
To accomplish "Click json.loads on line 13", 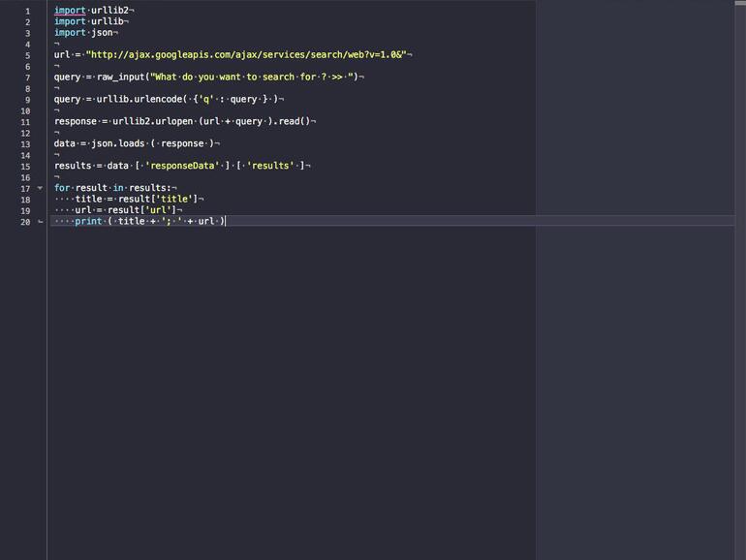I will pyautogui.click(x=117, y=143).
